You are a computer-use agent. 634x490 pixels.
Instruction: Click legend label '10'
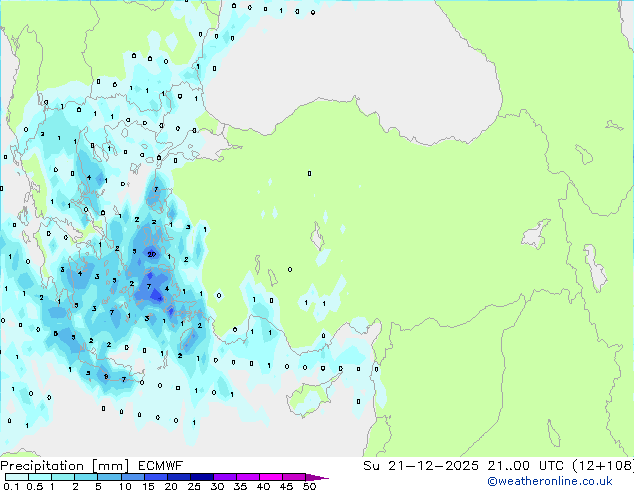point(125,486)
